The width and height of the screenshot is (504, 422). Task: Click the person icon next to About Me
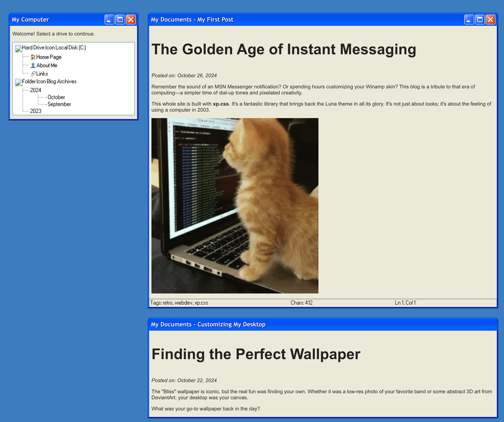click(x=33, y=65)
